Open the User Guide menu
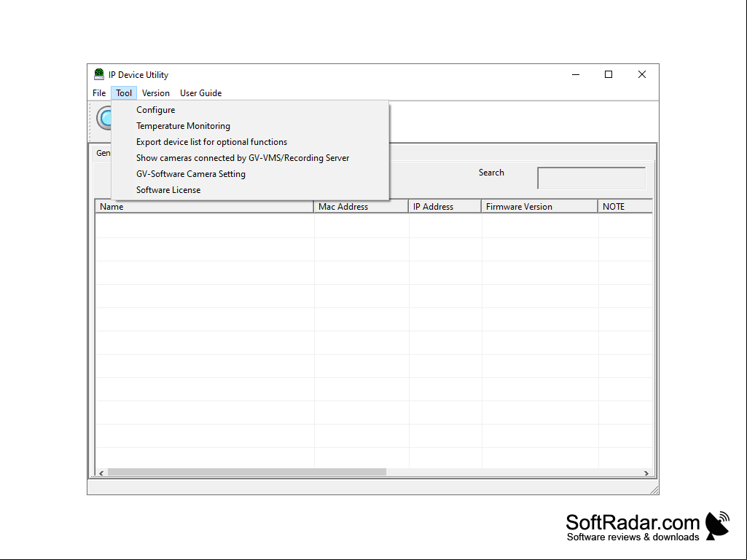This screenshot has width=747, height=560. pos(200,93)
